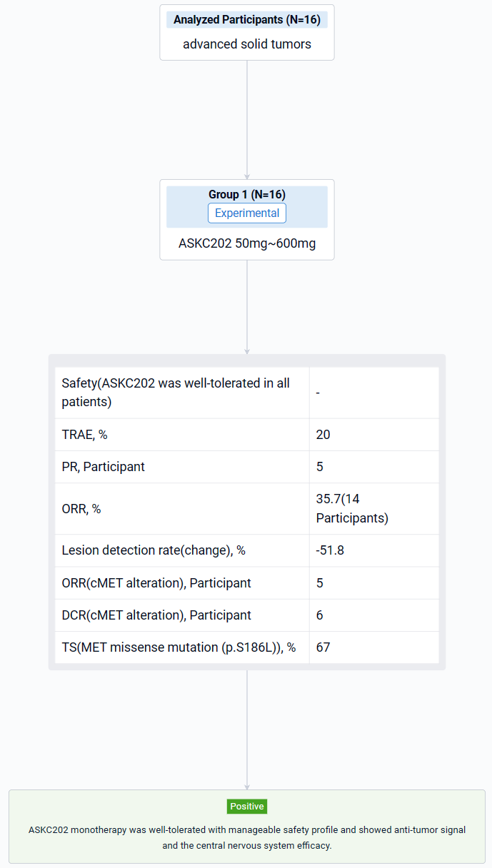Click the -51.8 value cell
This screenshot has width=492, height=868.
coord(331,551)
